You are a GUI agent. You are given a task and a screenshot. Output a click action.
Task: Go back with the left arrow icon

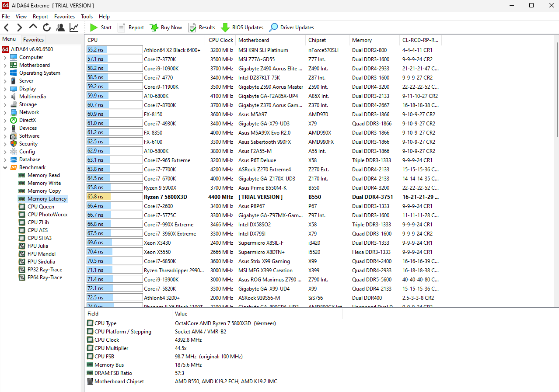6,28
